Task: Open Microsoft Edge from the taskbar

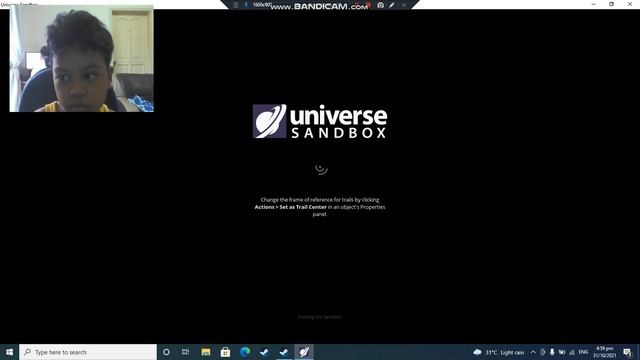Action: click(245, 352)
